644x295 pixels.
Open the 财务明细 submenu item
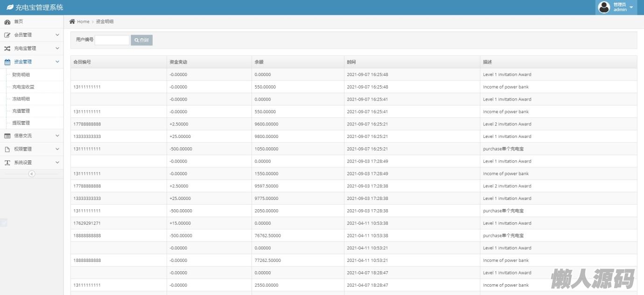(x=21, y=75)
